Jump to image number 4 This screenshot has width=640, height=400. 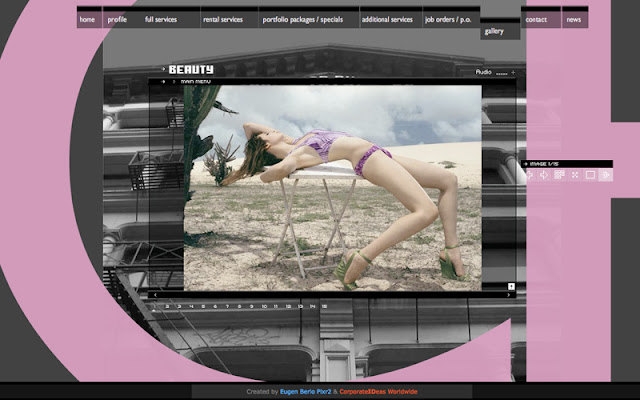coord(191,306)
